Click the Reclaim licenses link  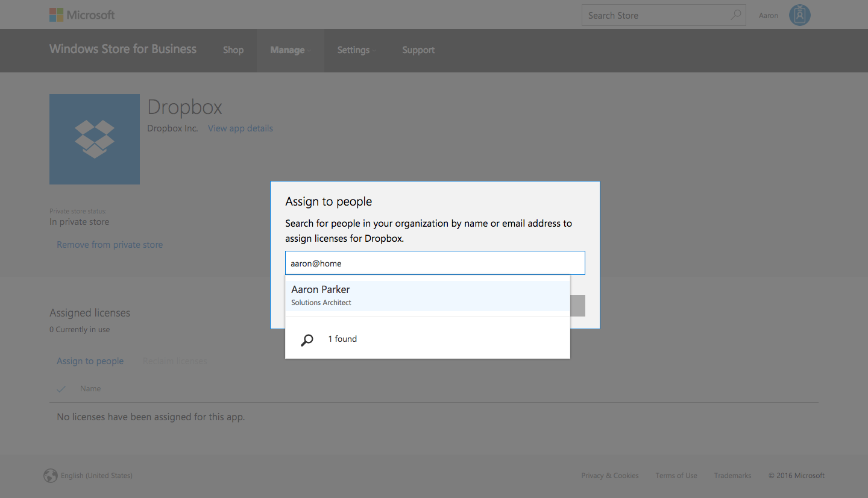coord(175,361)
